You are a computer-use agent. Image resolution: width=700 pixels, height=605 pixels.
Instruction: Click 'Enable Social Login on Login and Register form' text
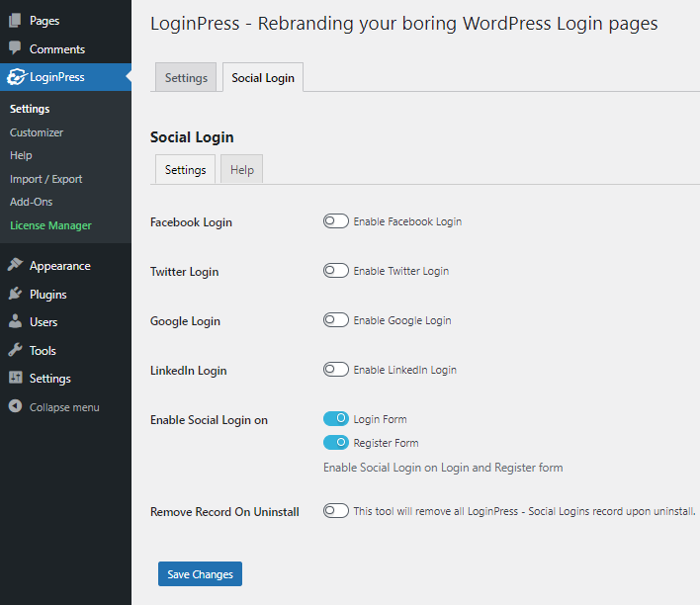443,468
